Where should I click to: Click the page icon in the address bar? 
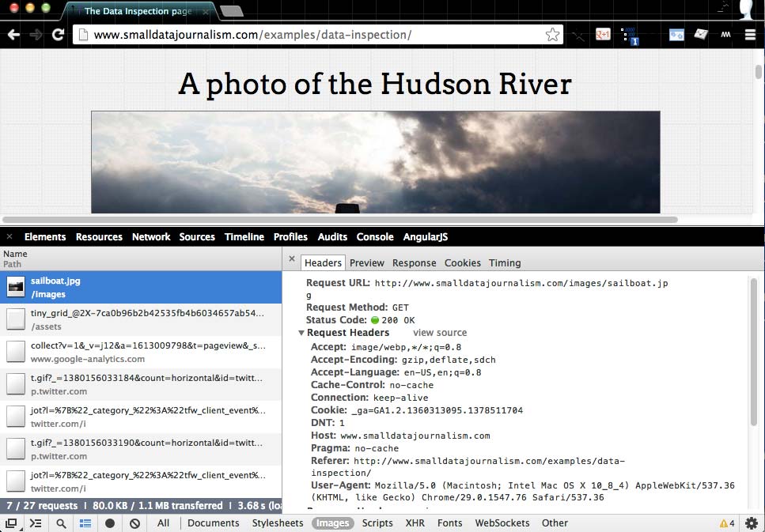83,35
